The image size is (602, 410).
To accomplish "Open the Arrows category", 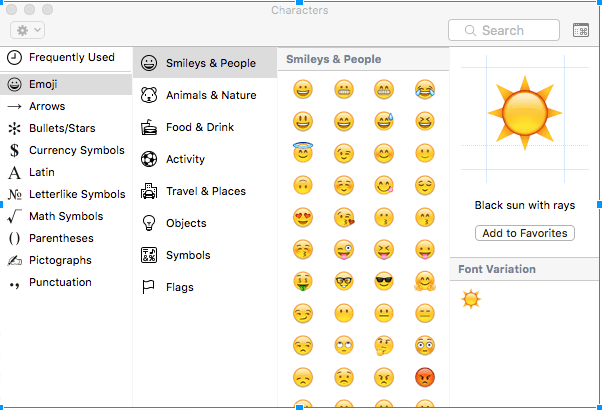I will point(66,106).
